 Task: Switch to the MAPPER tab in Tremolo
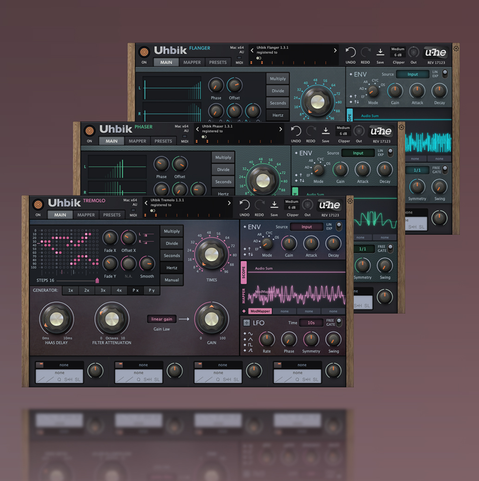[x=86, y=215]
